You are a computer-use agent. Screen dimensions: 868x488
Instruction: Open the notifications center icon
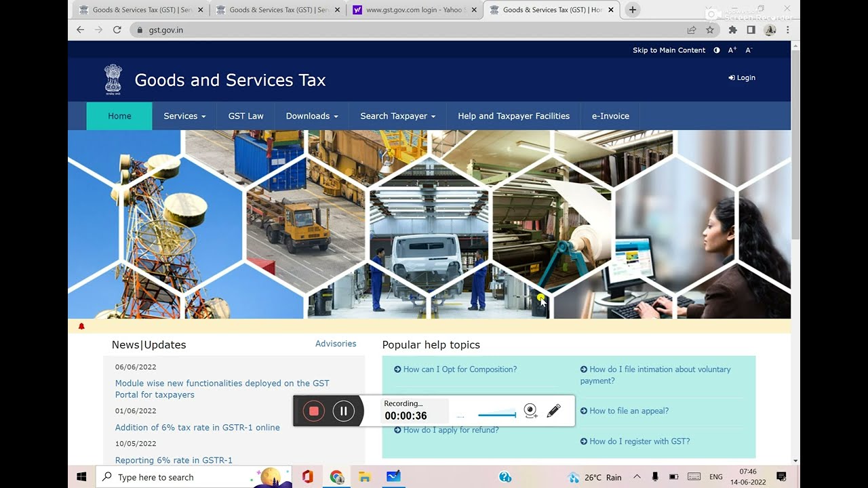(x=781, y=477)
